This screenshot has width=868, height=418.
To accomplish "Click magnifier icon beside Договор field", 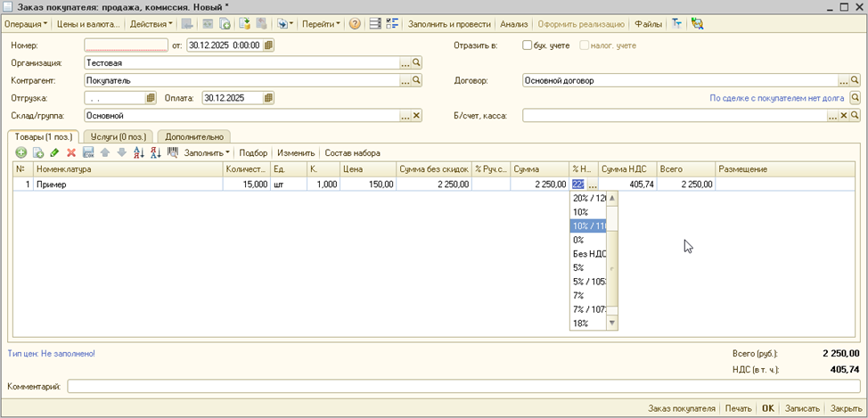I will pyautogui.click(x=856, y=81).
